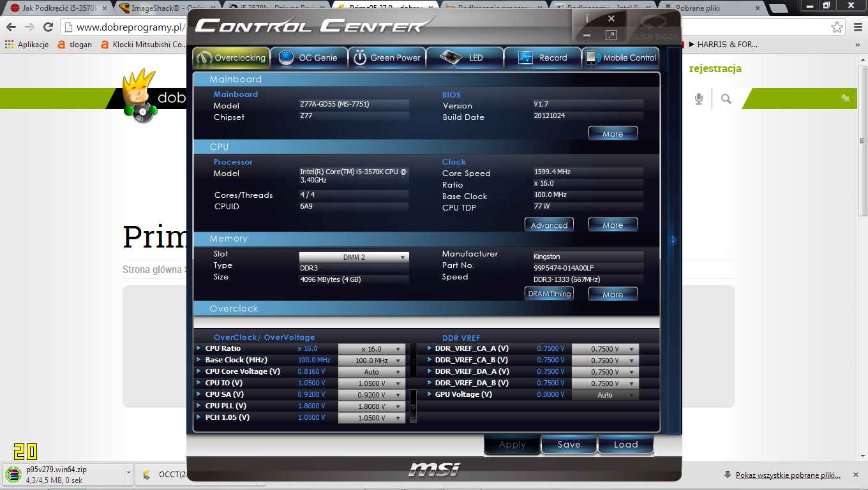Open the OC Genie tab
Screen dimensions: 868x490
(x=310, y=57)
